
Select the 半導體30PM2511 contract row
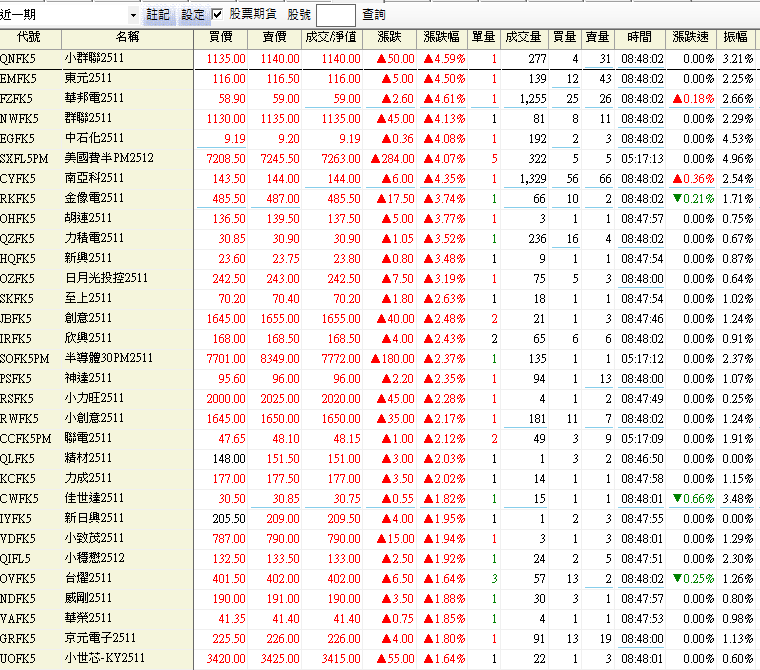tap(108, 358)
